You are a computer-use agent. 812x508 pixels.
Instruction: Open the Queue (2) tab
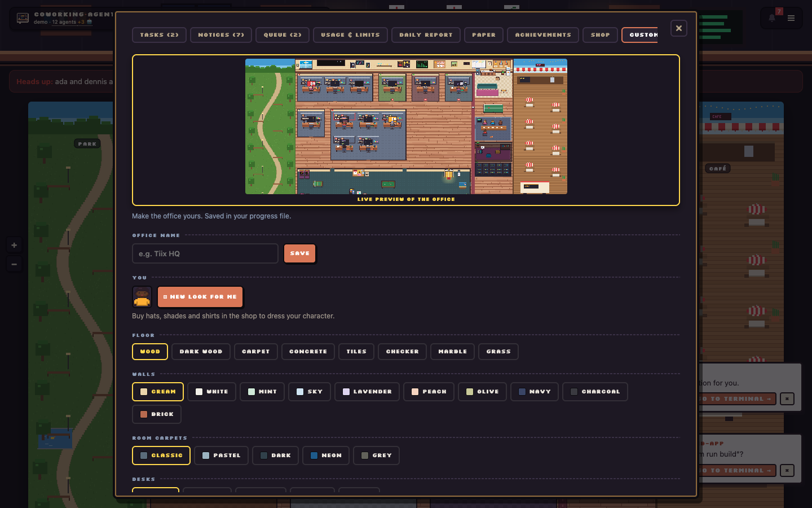pos(283,35)
